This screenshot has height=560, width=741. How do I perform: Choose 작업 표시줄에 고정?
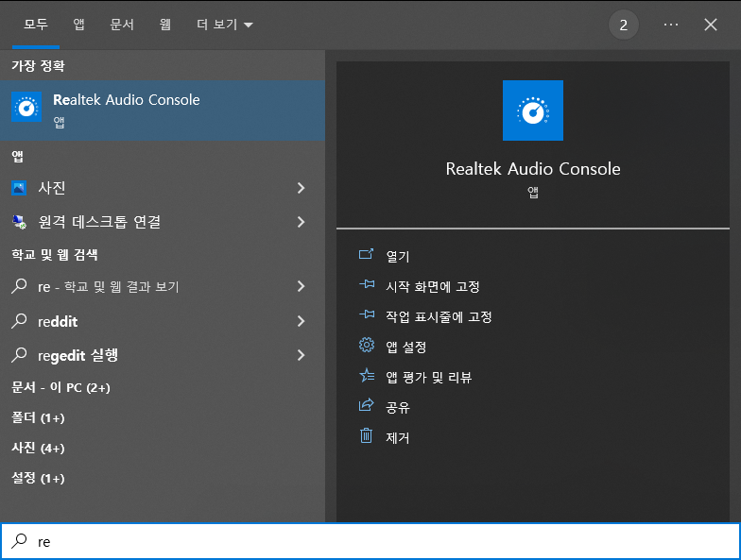click(x=439, y=317)
